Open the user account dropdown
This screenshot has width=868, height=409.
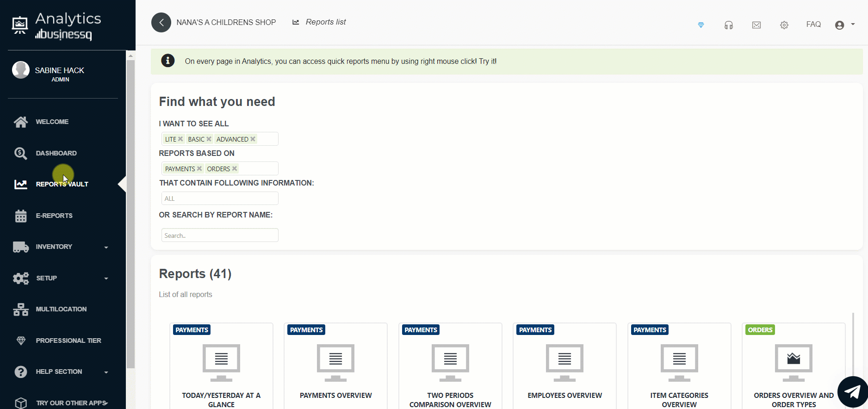pyautogui.click(x=844, y=25)
